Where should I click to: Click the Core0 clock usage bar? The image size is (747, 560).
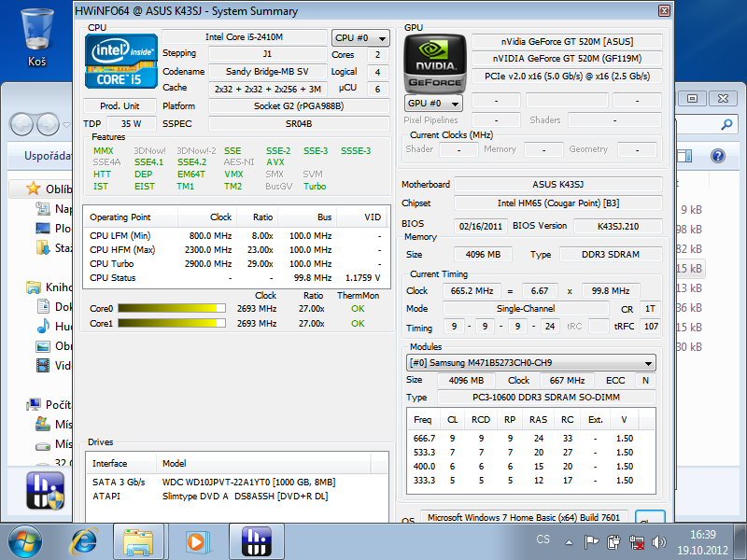tap(172, 309)
